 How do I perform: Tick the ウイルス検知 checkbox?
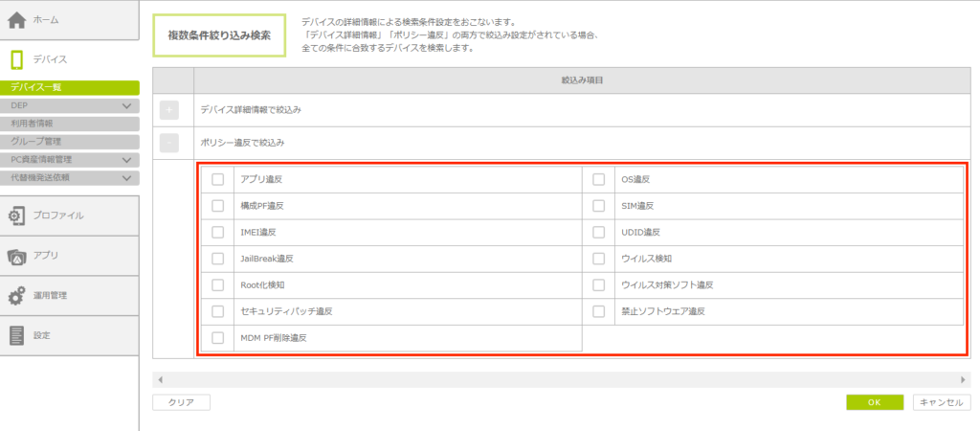(x=599, y=259)
